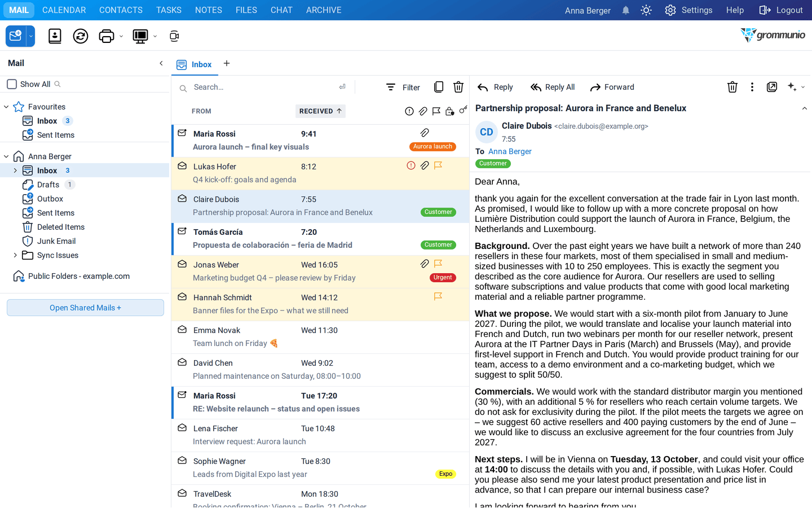Click the printer icon
812x508 pixels.
[x=106, y=36]
